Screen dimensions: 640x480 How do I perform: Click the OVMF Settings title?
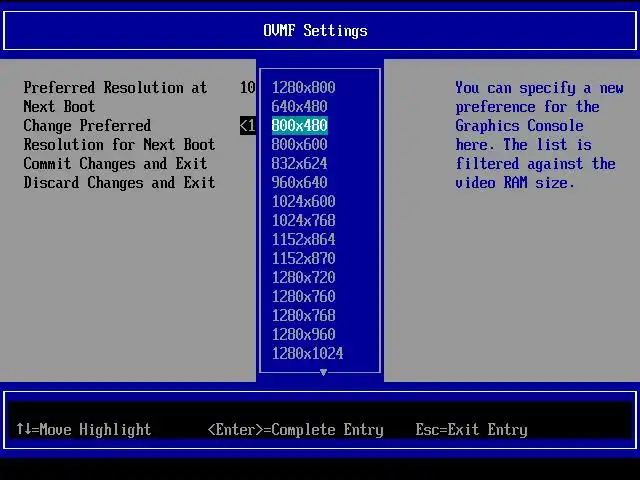[315, 31]
